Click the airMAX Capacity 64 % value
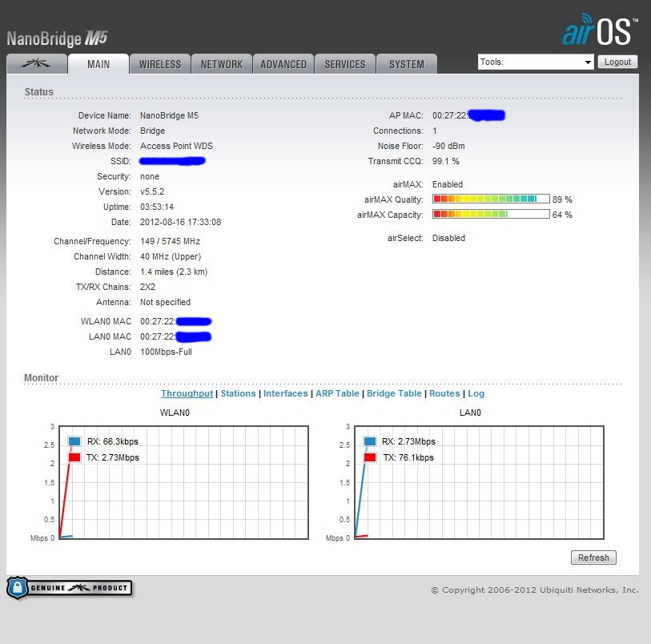The image size is (651, 644). point(562,215)
